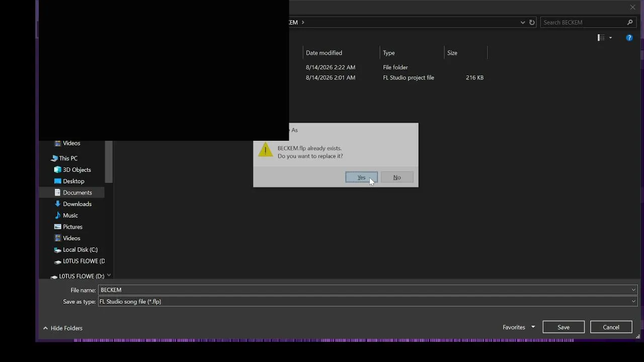644x362 pixels.
Task: Collapse the pane with Hide Folders
Action: (x=63, y=328)
